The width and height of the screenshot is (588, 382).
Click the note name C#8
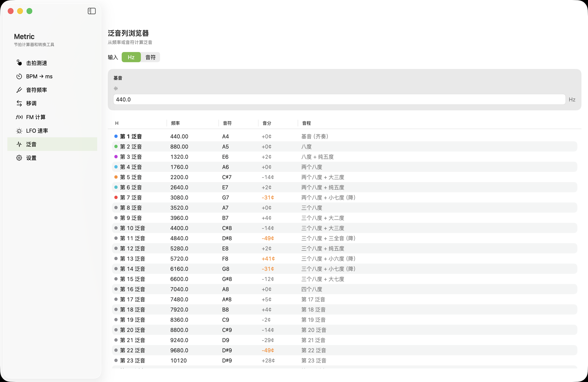[x=227, y=228]
